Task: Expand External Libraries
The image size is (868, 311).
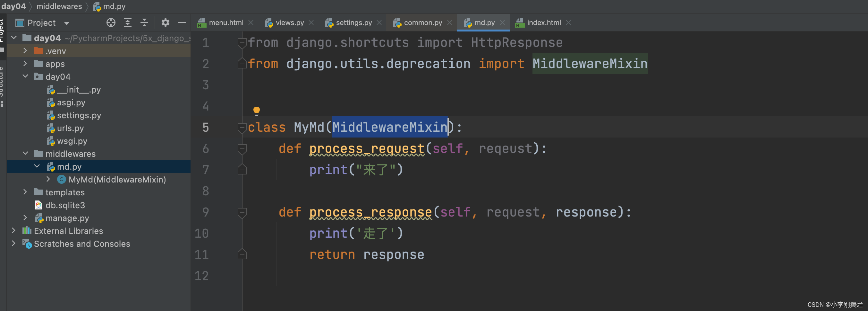Action: (x=14, y=230)
